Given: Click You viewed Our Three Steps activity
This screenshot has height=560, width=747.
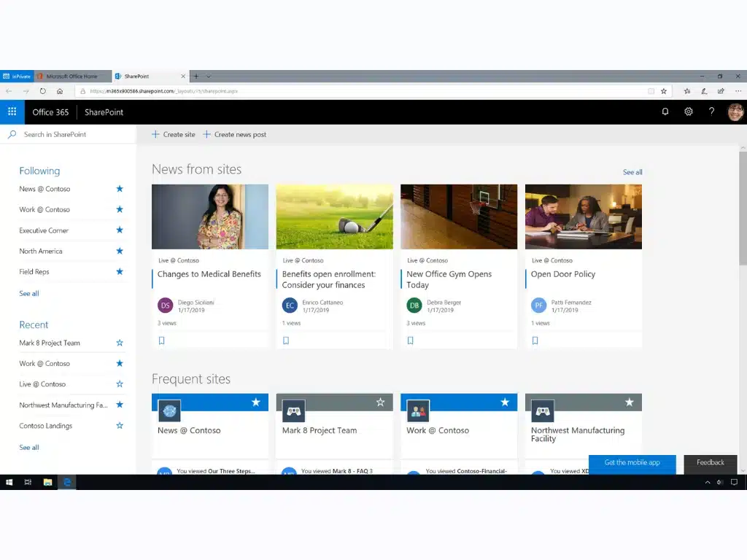Looking at the screenshot, I should [216, 471].
